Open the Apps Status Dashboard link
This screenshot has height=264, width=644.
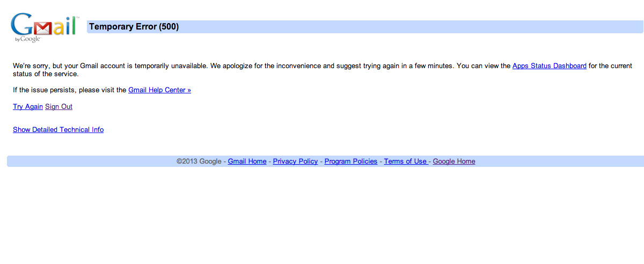point(549,66)
